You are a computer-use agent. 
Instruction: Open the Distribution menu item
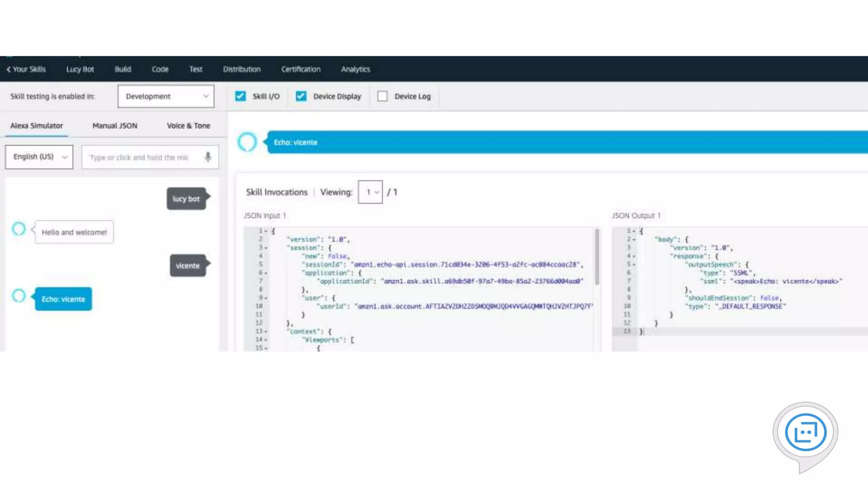coord(242,69)
